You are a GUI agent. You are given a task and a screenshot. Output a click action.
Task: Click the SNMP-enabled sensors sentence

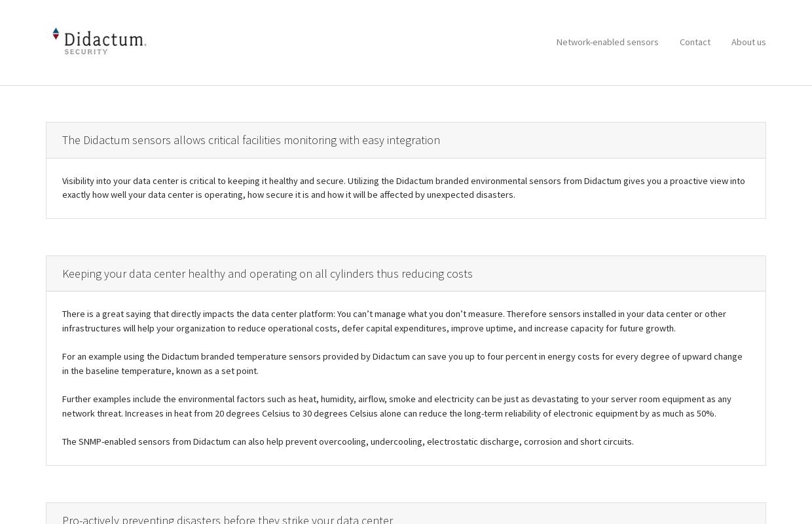(348, 441)
